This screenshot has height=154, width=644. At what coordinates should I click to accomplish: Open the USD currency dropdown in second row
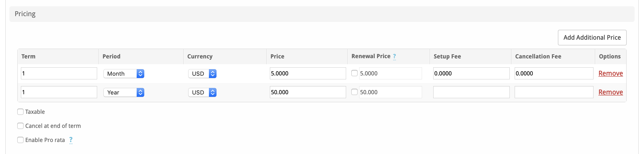pos(202,92)
